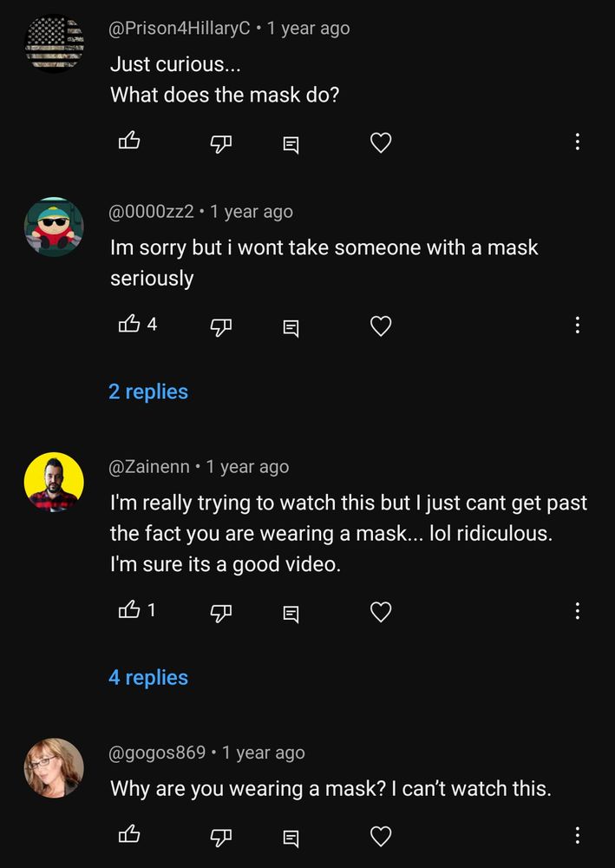Screen dimensions: 615x868
Task: Dislike @gogos869's comment about the mask
Action: [x=220, y=836]
